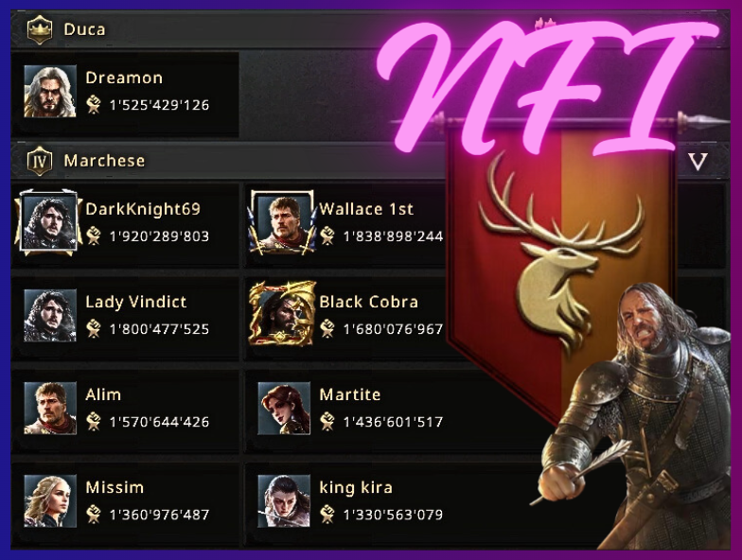
Task: Open king kira's avatar portrait
Action: tap(284, 501)
